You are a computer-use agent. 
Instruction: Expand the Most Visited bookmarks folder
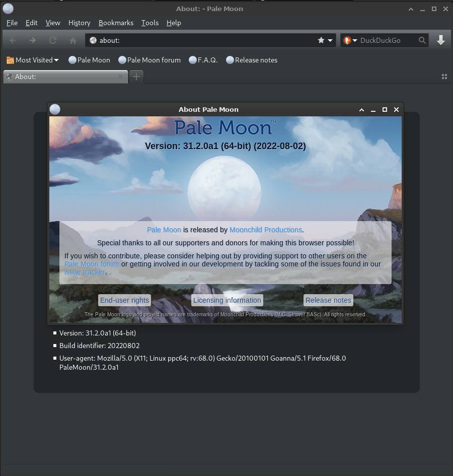tap(33, 60)
